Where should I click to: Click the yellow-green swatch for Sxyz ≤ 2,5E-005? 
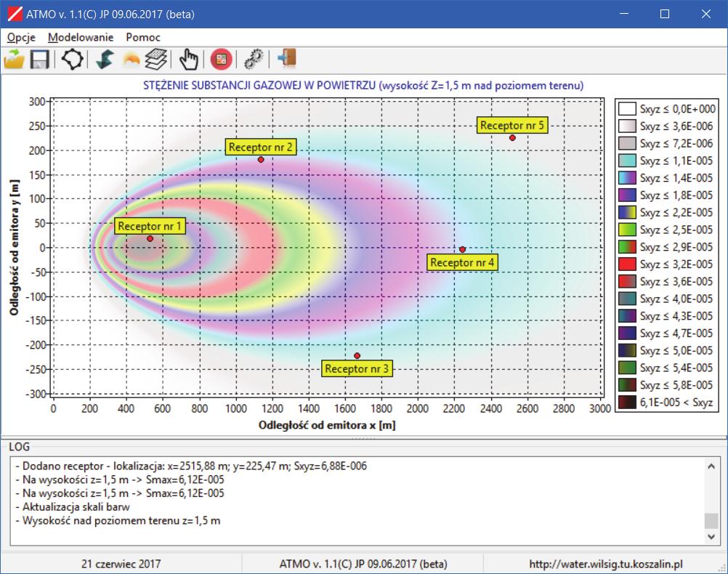coord(627,230)
